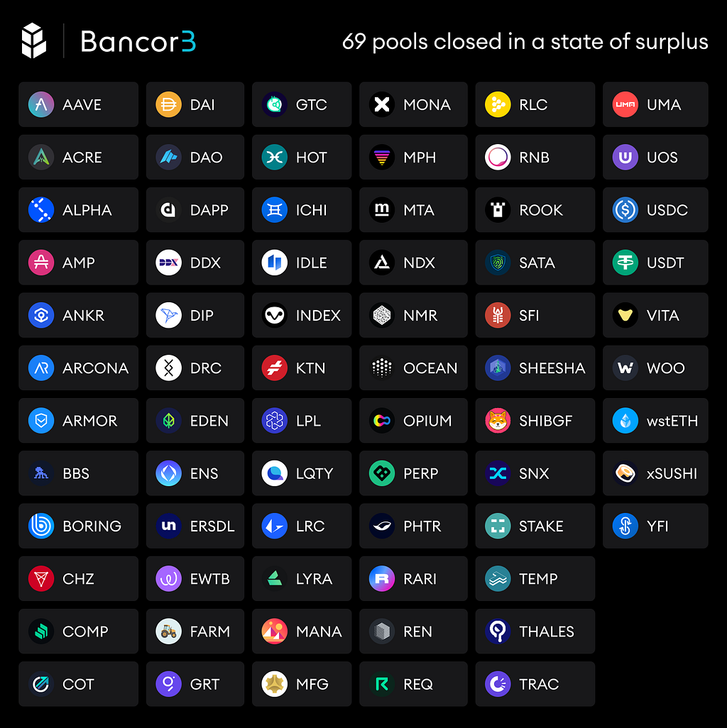Click the USDT Tether icon
Viewport: 727px width, 728px height.
625,263
